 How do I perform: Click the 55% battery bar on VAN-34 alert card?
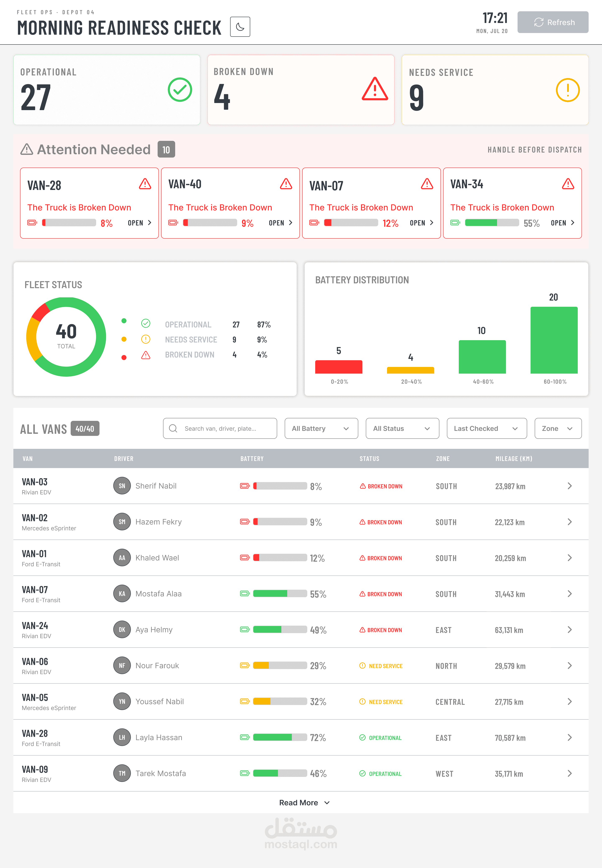492,223
